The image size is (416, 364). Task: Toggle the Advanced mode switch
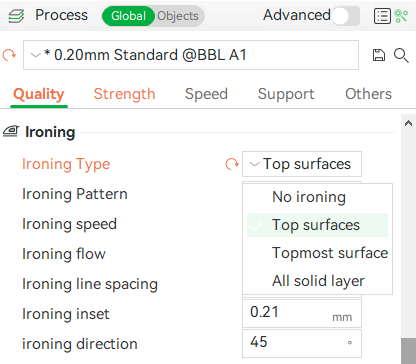[346, 16]
